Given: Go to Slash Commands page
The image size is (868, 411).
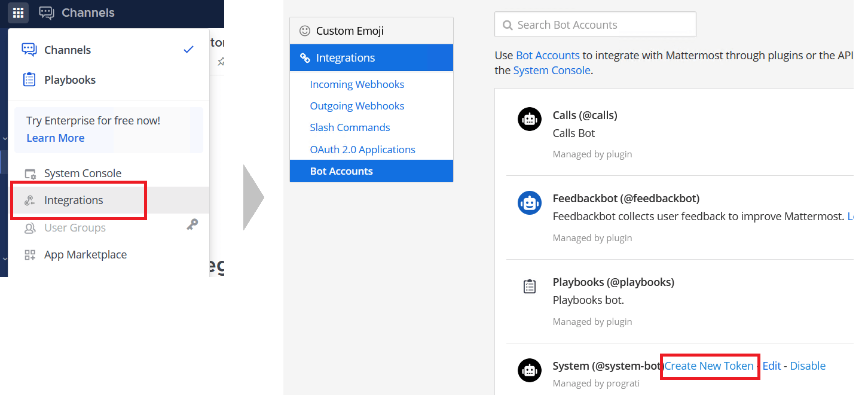Looking at the screenshot, I should click(350, 127).
